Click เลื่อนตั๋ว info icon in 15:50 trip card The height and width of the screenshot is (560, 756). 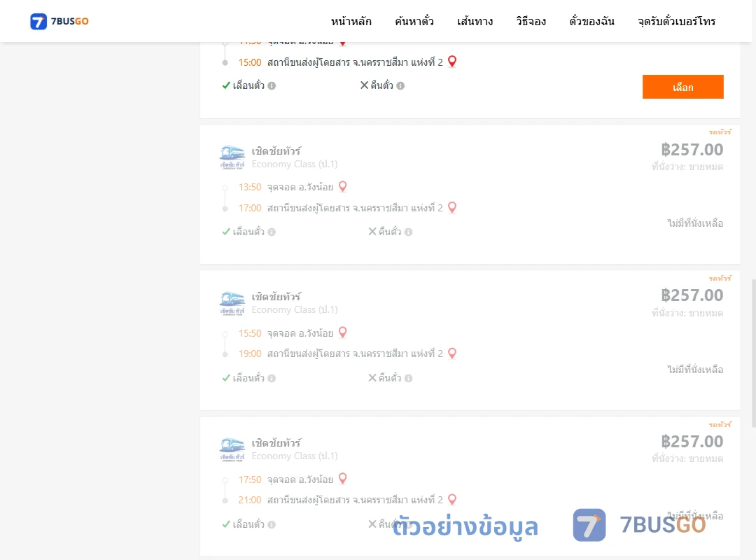(x=272, y=378)
